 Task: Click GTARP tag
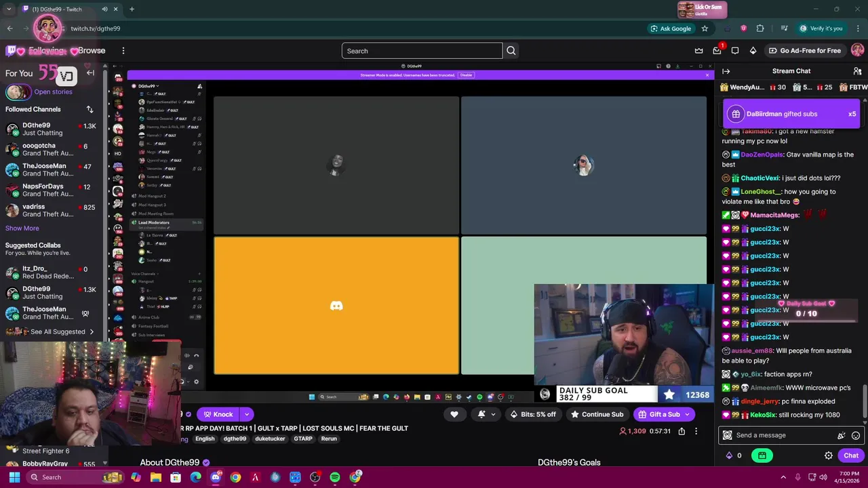[303, 439]
